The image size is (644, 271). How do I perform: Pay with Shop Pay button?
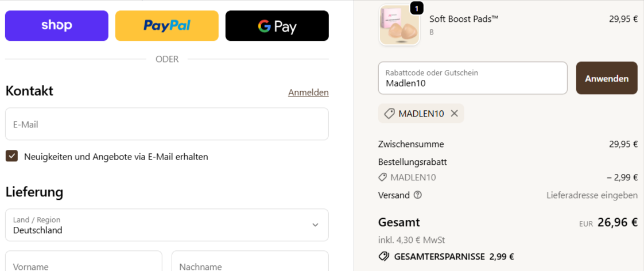coord(56,26)
